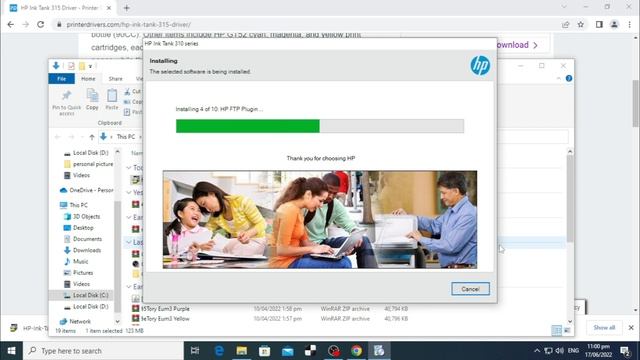Open Microsoft Store from taskbar
This screenshot has width=640, height=360.
click(264, 351)
